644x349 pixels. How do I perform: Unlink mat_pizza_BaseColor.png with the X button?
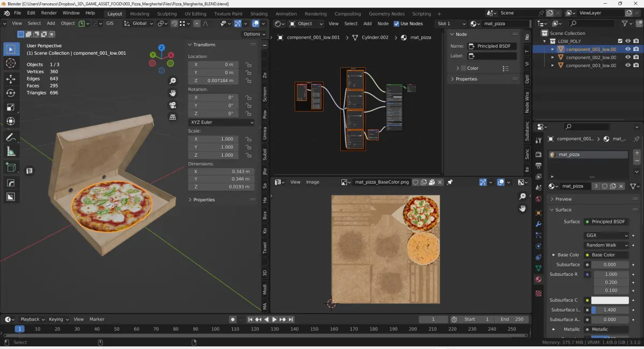(440, 182)
